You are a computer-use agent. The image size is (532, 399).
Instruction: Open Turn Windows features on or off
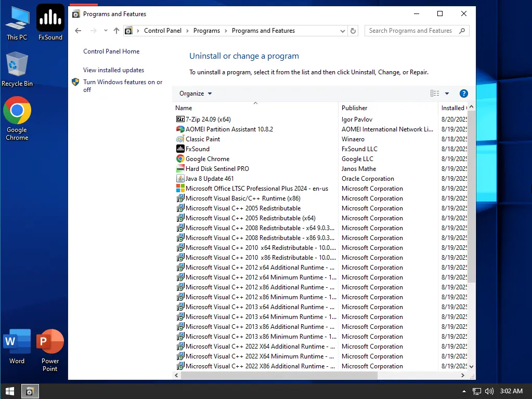[x=123, y=86]
